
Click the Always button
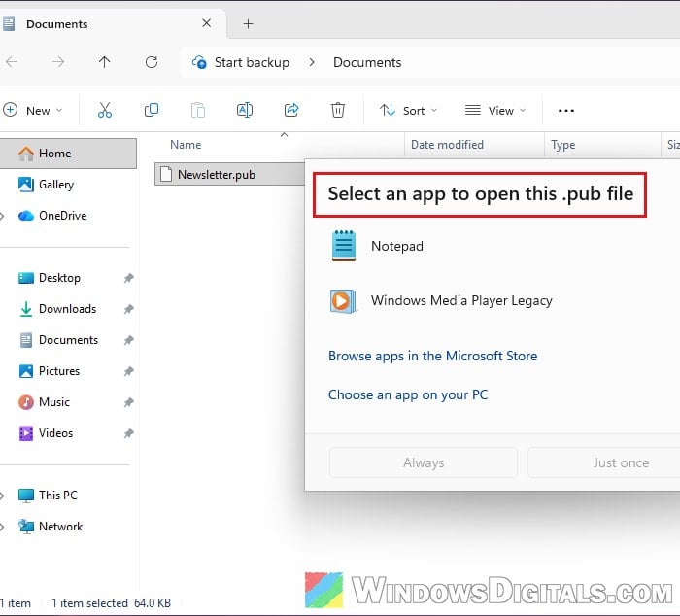[x=424, y=462]
